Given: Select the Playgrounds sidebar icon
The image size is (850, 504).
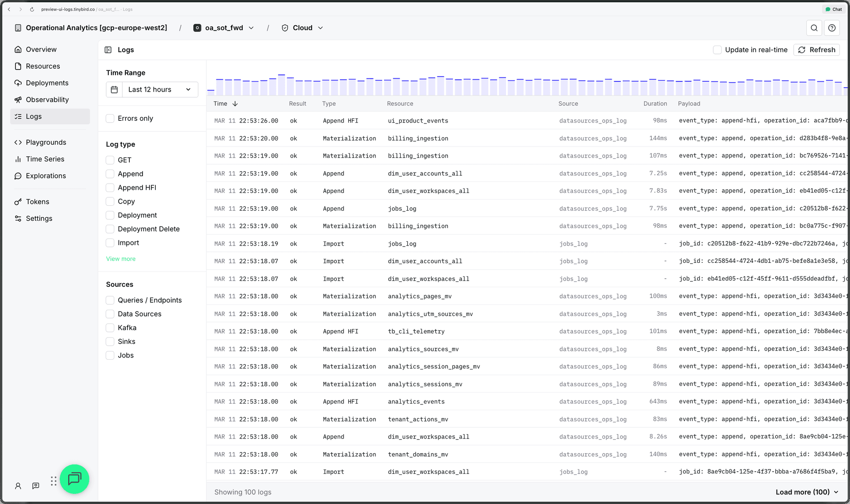Looking at the screenshot, I should 18,142.
